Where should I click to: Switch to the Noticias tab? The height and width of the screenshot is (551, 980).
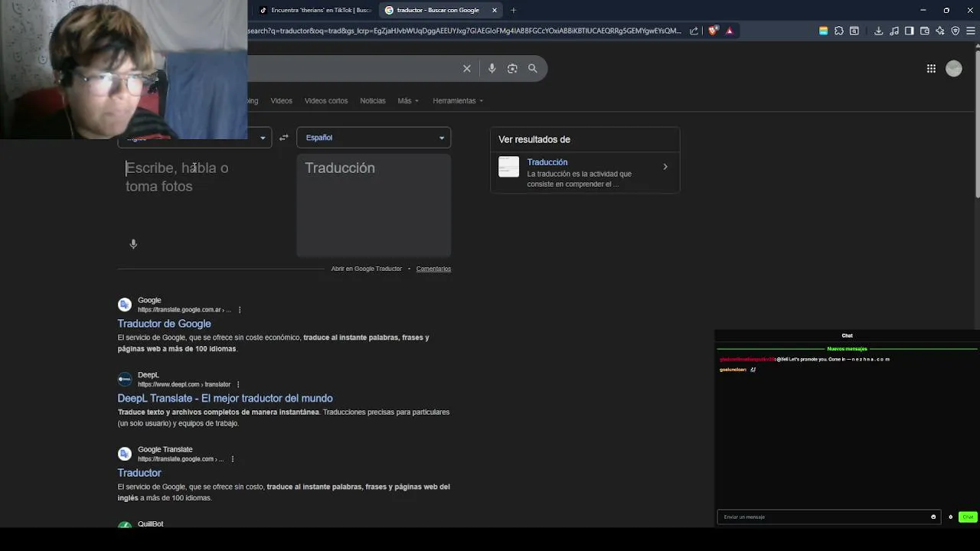click(373, 101)
